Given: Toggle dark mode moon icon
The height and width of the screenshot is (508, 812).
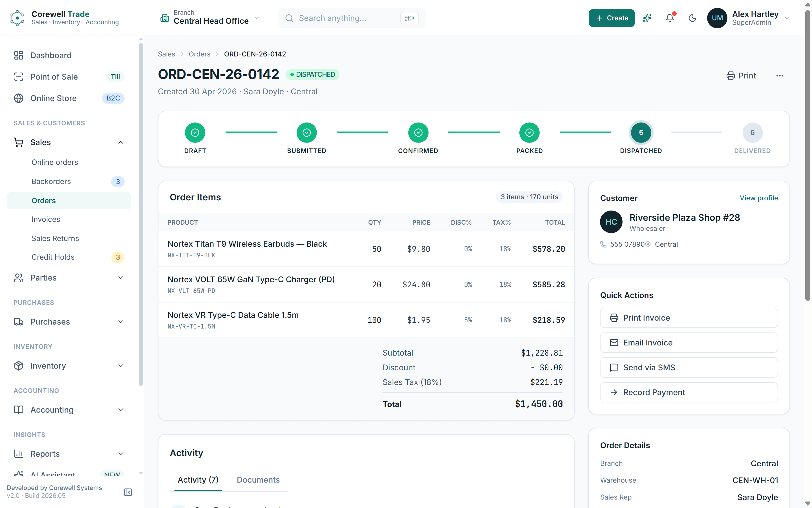Looking at the screenshot, I should point(692,18).
